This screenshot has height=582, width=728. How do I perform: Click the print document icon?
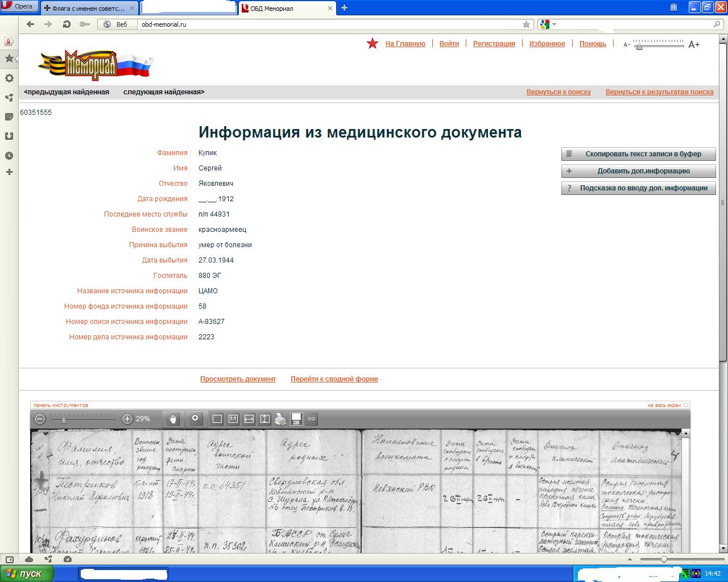click(280, 419)
